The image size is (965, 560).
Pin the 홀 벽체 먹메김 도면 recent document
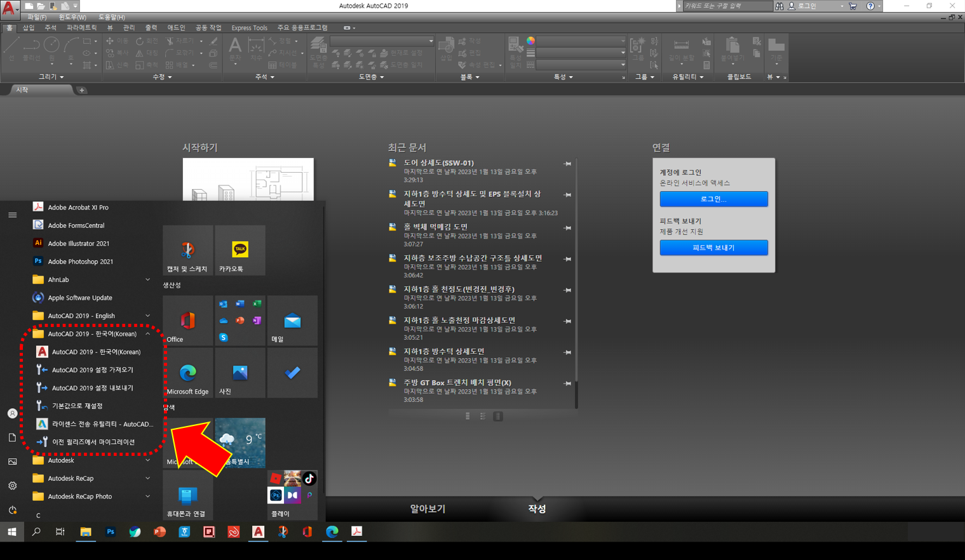coord(567,228)
